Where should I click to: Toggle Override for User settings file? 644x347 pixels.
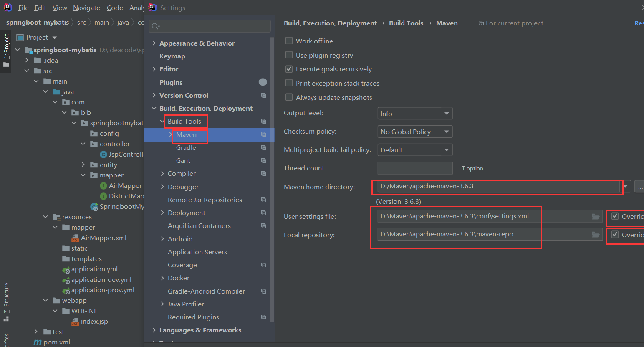click(615, 216)
